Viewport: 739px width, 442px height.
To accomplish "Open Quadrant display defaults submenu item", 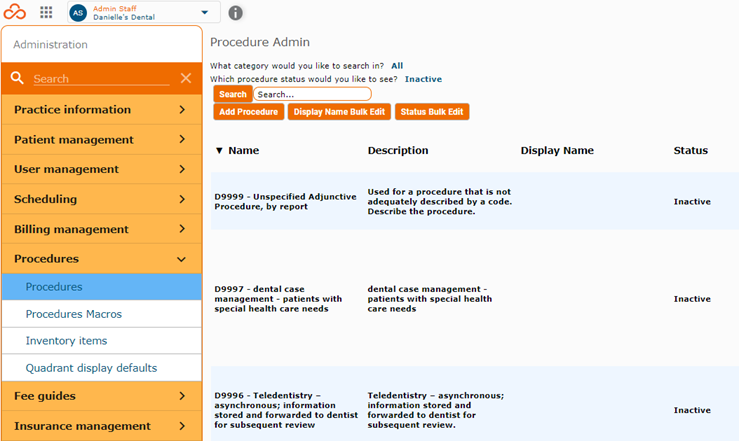I will [102, 368].
